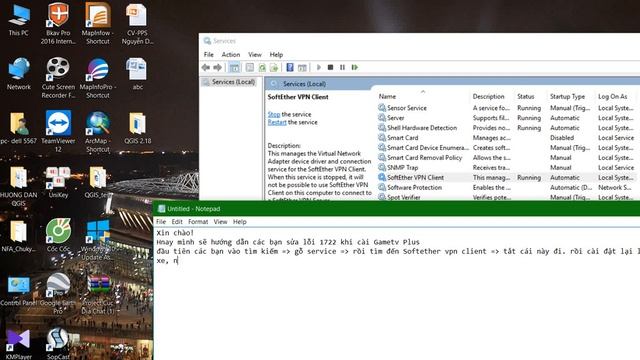Click Refresh icon in Services toolbar

(x=262, y=67)
